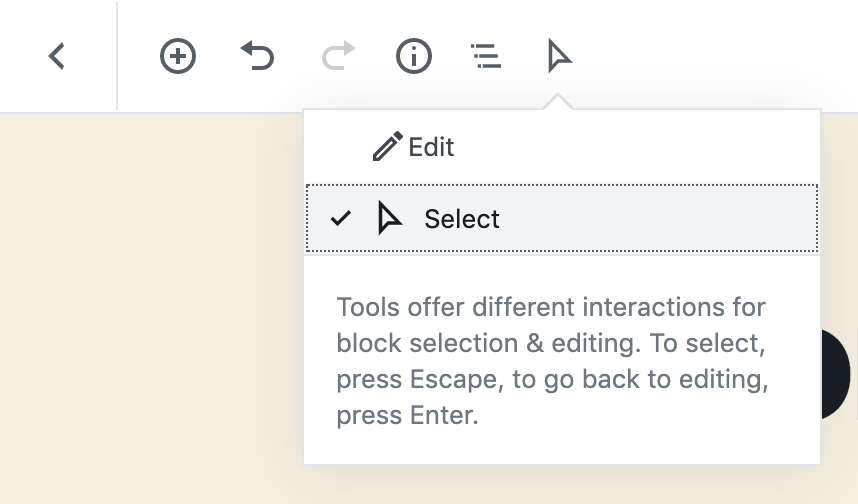This screenshot has width=858, height=504.
Task: Collapse the Tools dropdown from the toolbar
Action: pos(560,56)
